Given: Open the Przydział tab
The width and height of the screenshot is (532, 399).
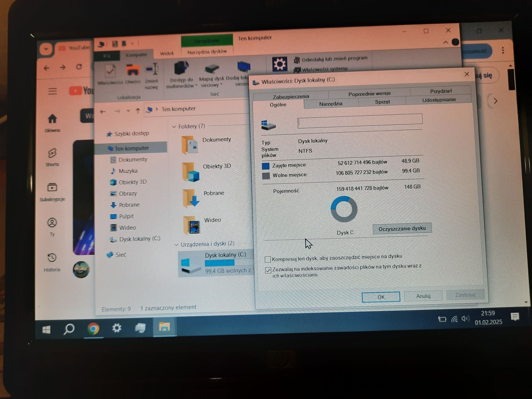Looking at the screenshot, I should tap(440, 91).
